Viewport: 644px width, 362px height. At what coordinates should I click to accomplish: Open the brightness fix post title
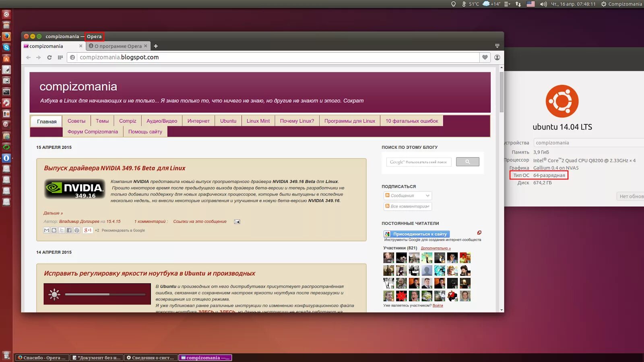[149, 274]
